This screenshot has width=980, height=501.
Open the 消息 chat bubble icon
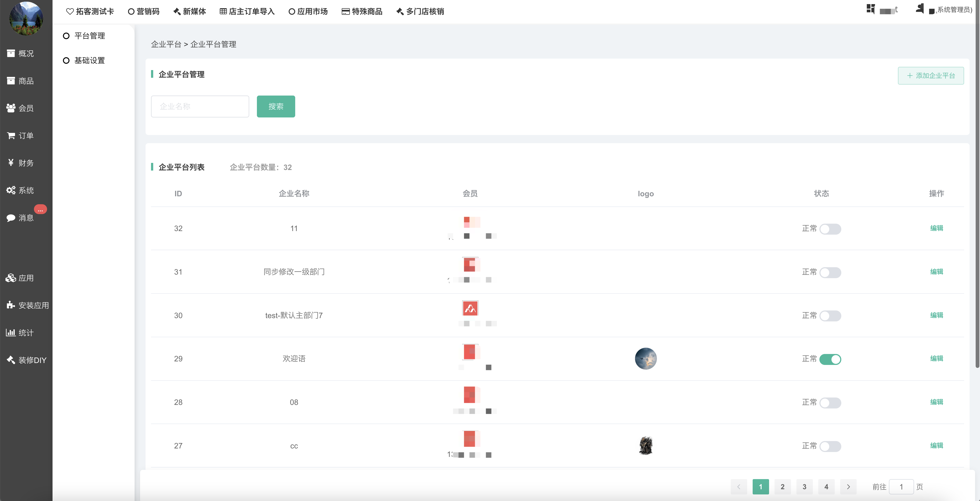tap(11, 218)
